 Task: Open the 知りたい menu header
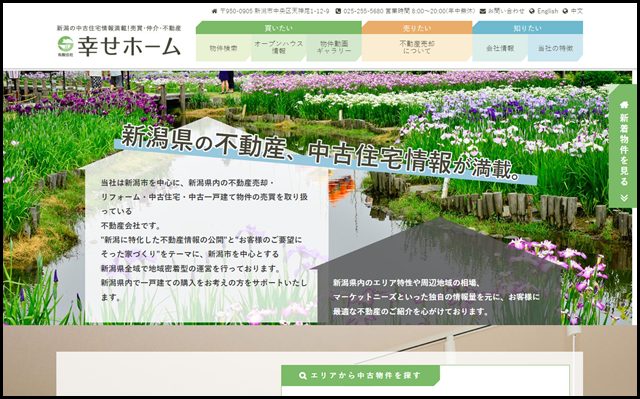tap(527, 28)
